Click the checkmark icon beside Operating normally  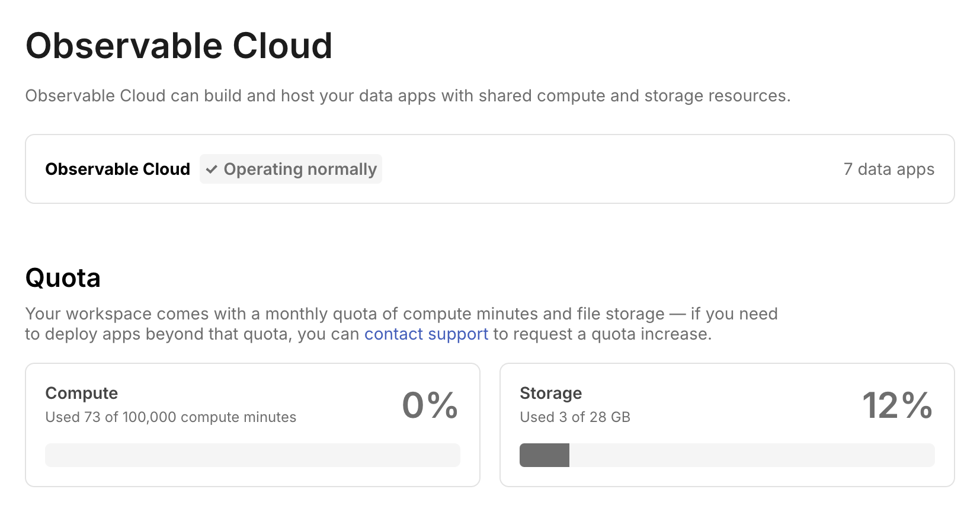pos(212,169)
